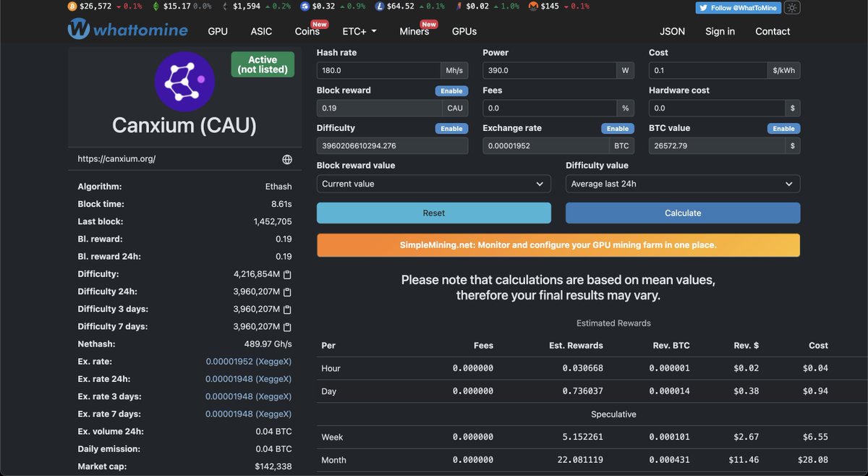Image resolution: width=868 pixels, height=476 pixels.
Task: Click the Ex. rate 3 days XeggeX link
Action: coord(248,396)
